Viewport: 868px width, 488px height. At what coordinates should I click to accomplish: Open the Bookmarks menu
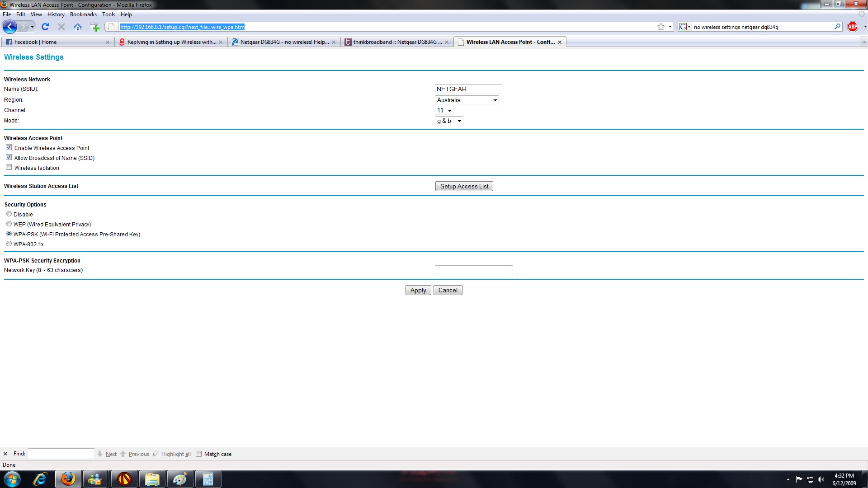point(83,14)
